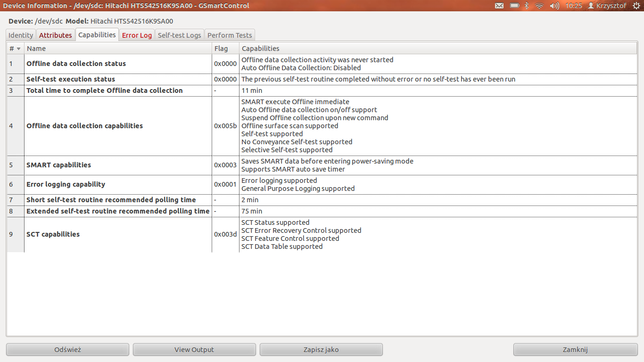
Task: Select the Offline data collection status row
Action: tap(322, 64)
